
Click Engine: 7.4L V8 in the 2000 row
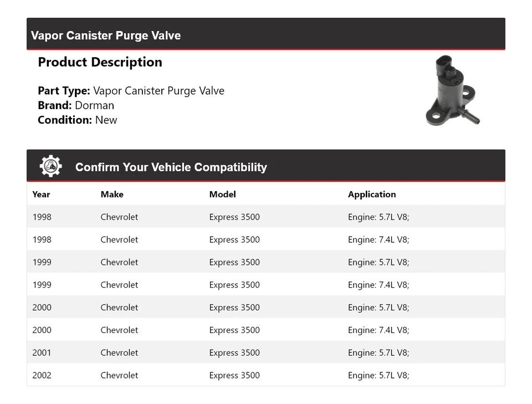pos(378,330)
